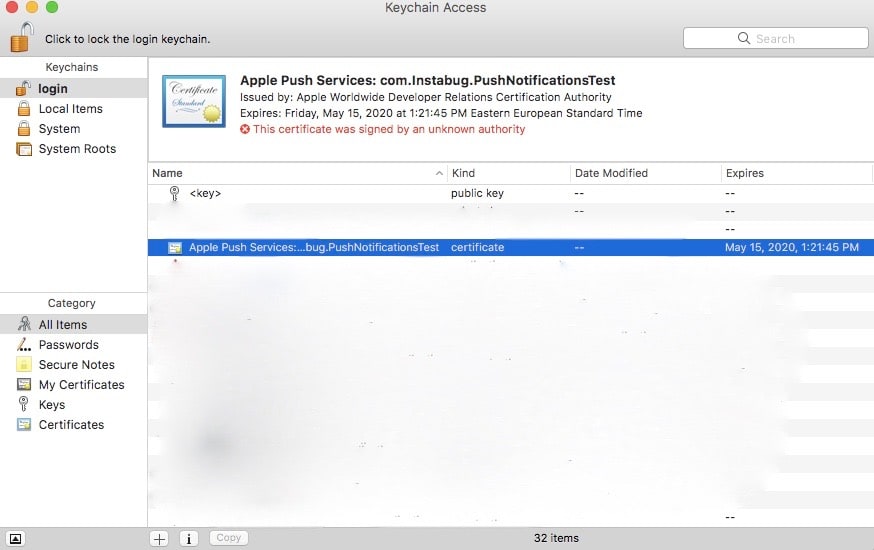Click the Local Items padlock icon
The image size is (874, 550).
click(x=24, y=108)
